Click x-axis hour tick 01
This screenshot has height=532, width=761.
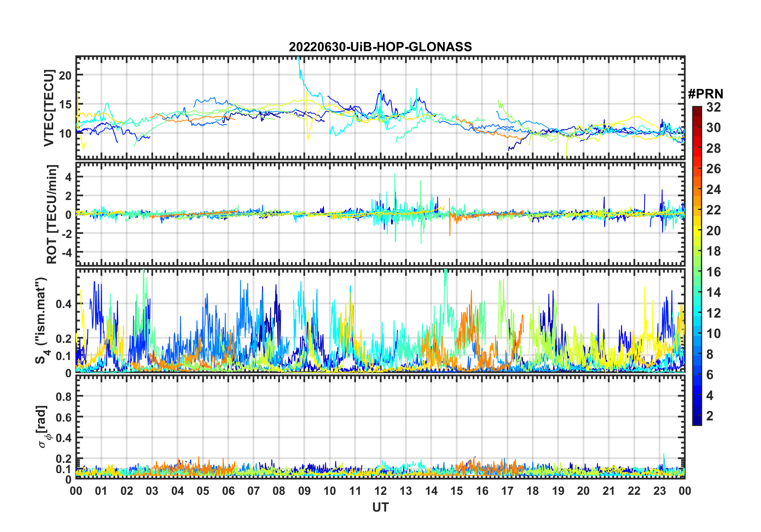coord(101,491)
